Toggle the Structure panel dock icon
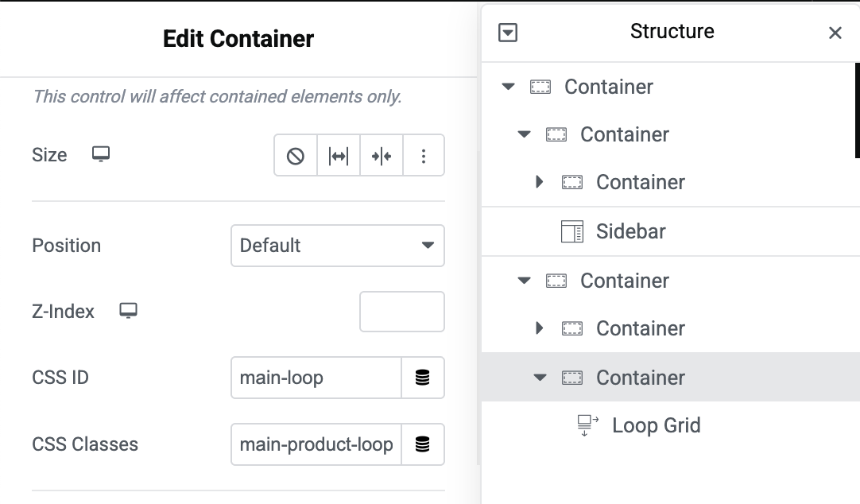The height and width of the screenshot is (504, 860). coord(508,33)
